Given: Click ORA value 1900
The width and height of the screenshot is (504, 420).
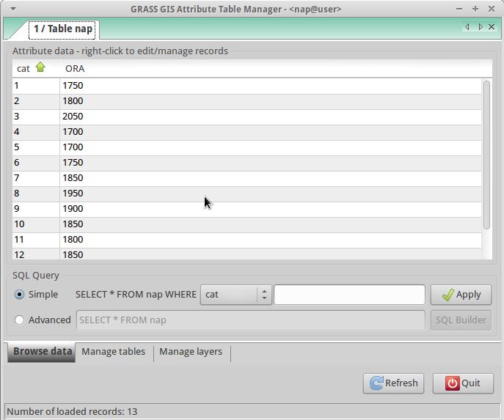Looking at the screenshot, I should click(x=73, y=209).
